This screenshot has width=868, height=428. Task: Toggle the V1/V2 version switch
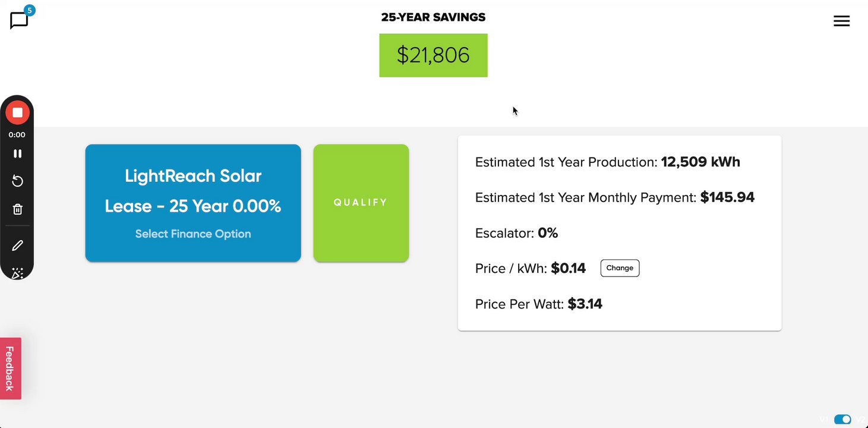pyautogui.click(x=842, y=420)
